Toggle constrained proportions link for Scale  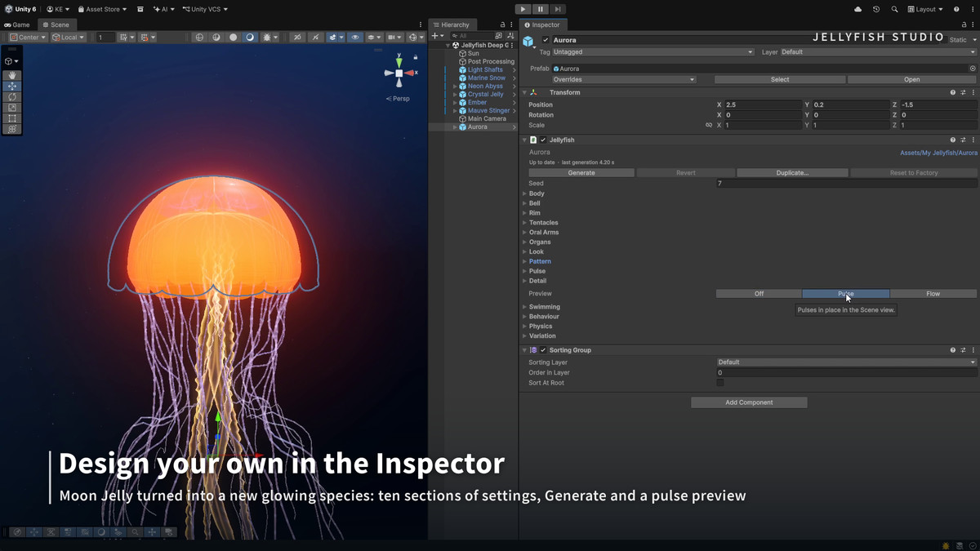(x=709, y=125)
